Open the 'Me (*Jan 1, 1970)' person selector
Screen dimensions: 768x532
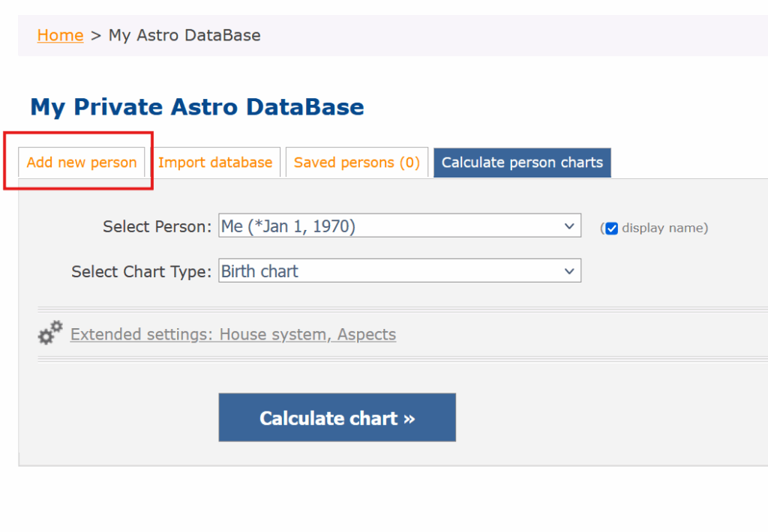390,226
